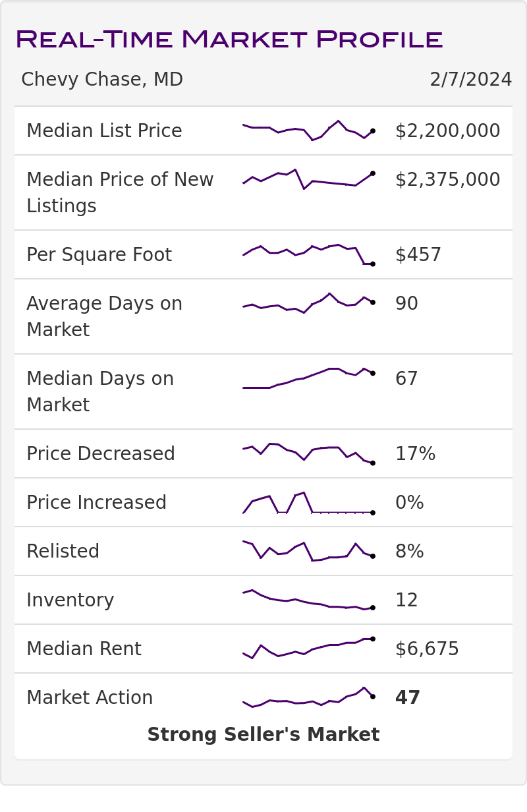This screenshot has height=812, width=527.
Task: Click the Median Rent $6,675 value
Action: click(427, 649)
